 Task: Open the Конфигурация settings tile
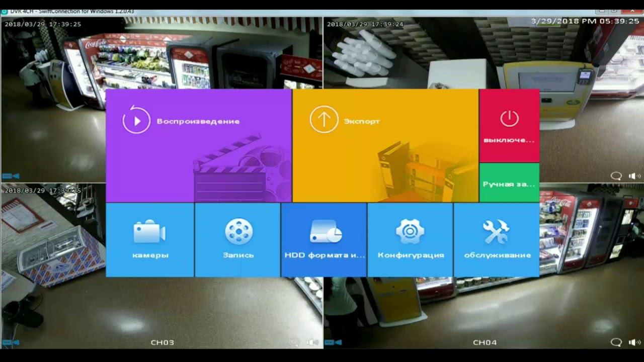(x=411, y=240)
